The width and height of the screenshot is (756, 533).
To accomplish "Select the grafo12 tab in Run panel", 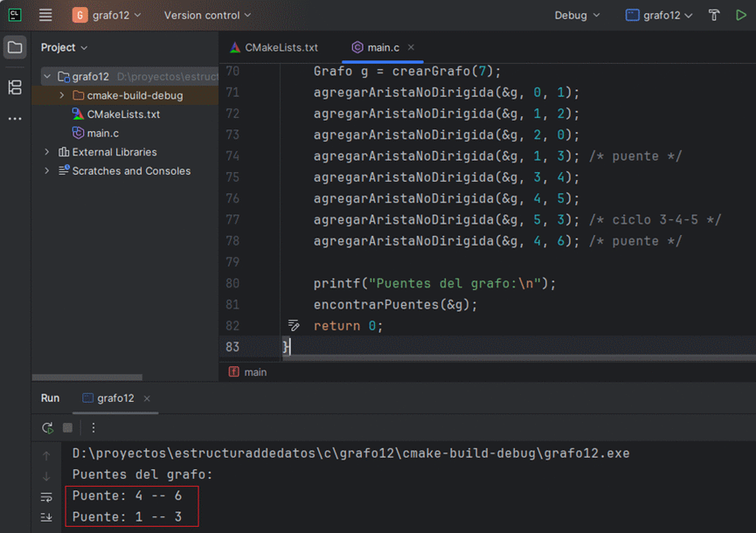I will point(115,398).
